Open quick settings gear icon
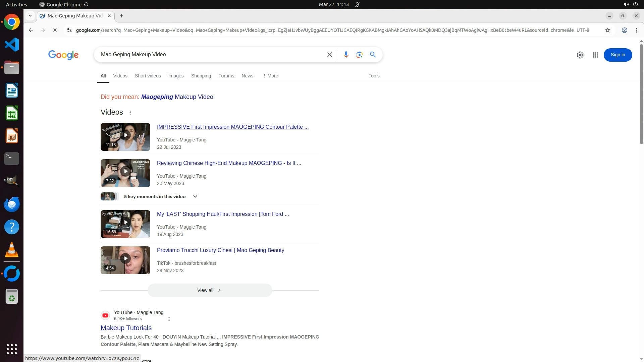644x362 pixels. click(580, 55)
